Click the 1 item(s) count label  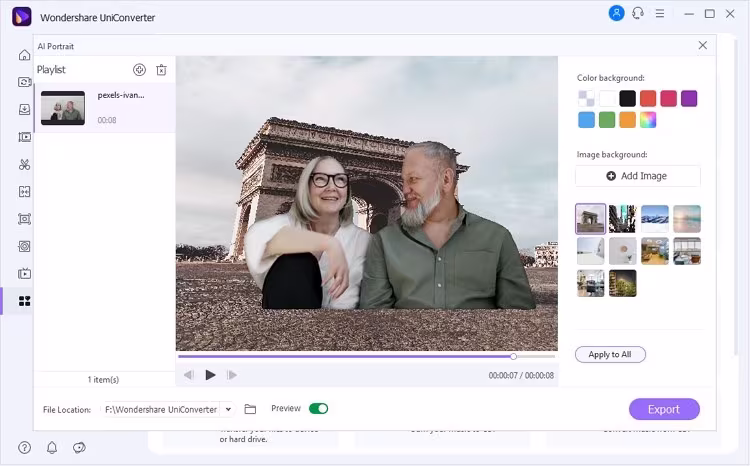click(x=103, y=379)
